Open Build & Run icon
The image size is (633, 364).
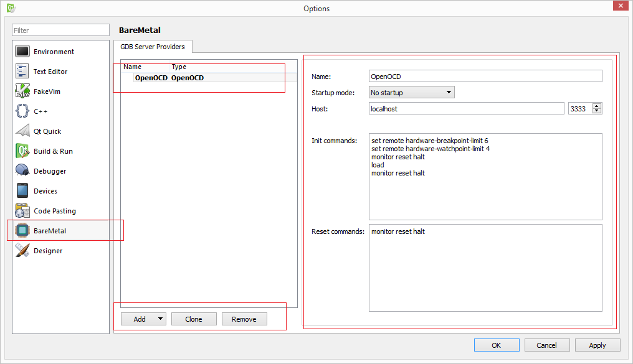(22, 151)
